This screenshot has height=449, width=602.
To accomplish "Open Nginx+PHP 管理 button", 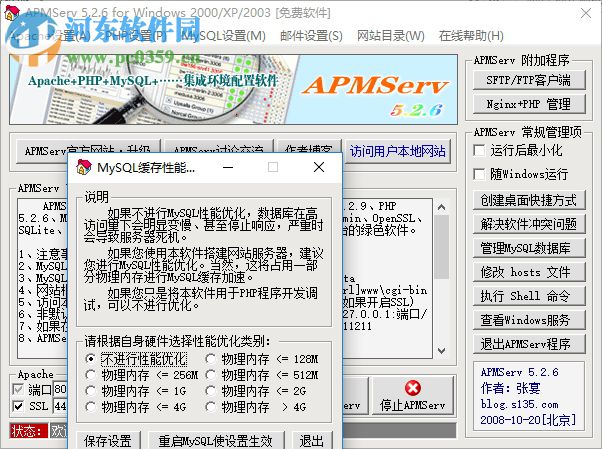I will pyautogui.click(x=529, y=104).
